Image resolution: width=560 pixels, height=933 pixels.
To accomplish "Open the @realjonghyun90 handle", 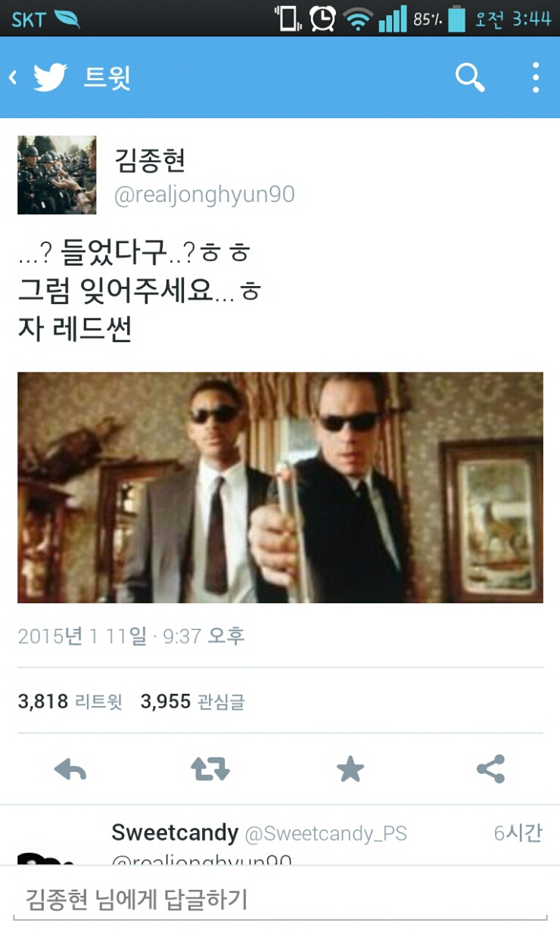I will coord(204,194).
